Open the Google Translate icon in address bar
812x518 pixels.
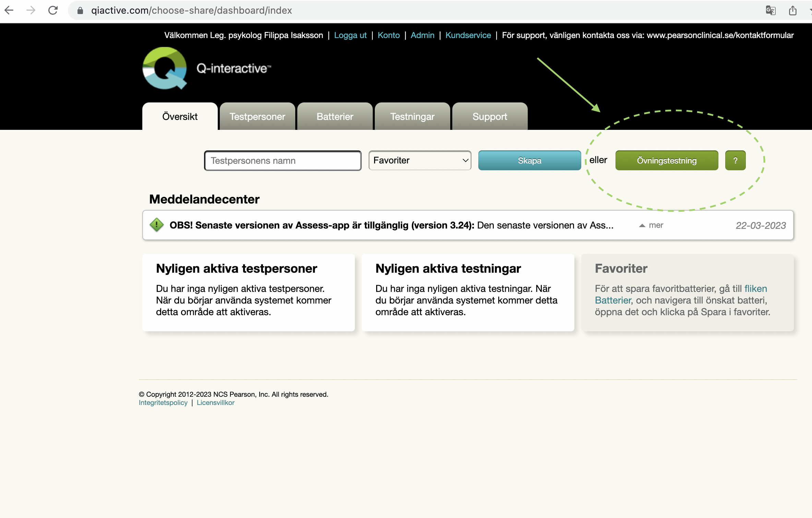point(771,10)
